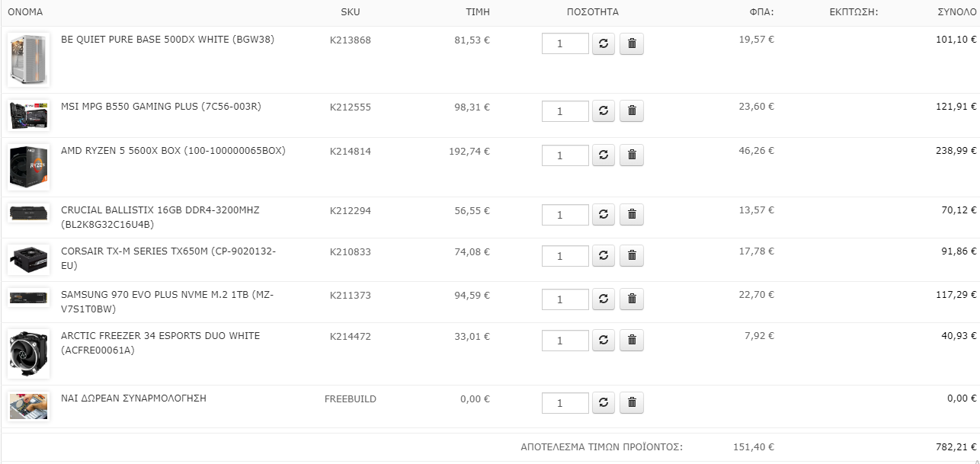Open Samsung SSD thumbnail image

point(29,298)
